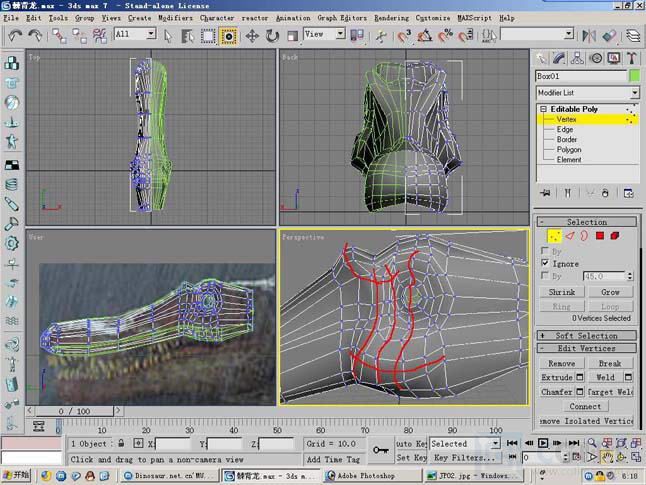Open the Rendering menu
The width and height of the screenshot is (646, 485).
coord(391,18)
